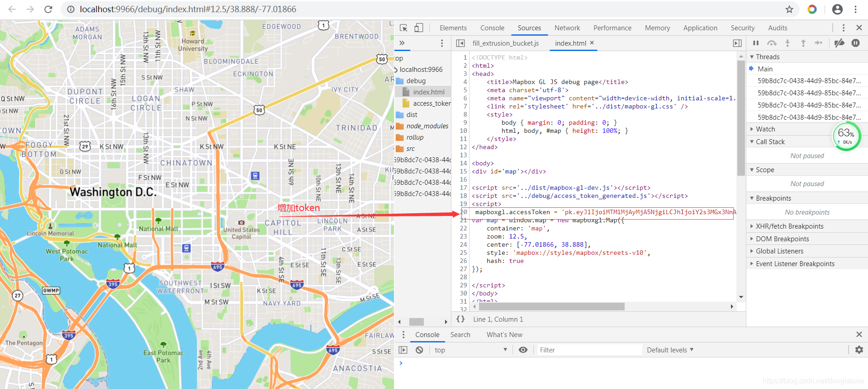Collapse the Scope section
868x389 pixels.
click(807, 170)
